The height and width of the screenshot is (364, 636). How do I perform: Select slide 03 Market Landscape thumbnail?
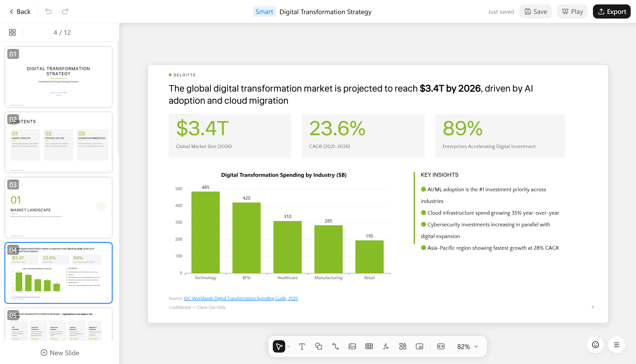click(58, 208)
